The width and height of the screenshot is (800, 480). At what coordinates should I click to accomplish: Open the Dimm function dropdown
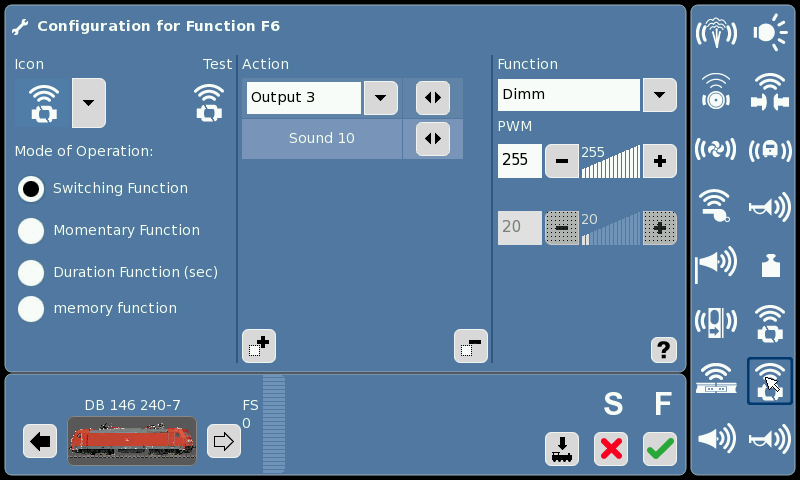pos(660,95)
